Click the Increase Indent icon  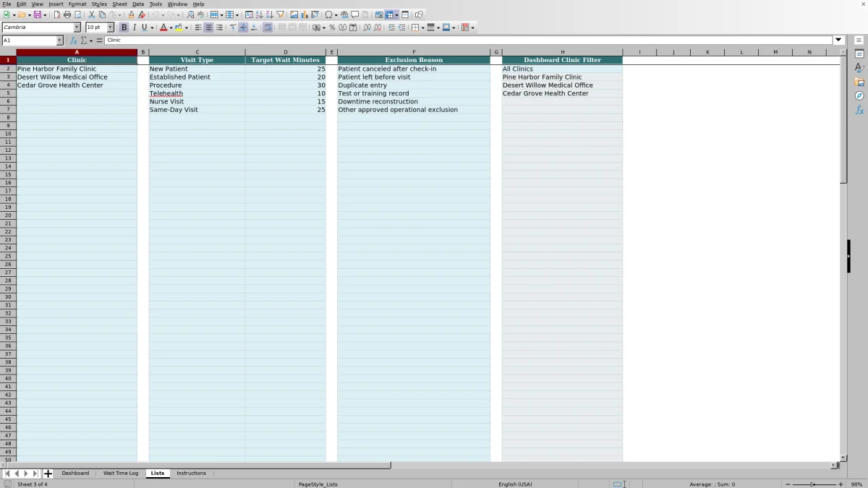pos(391,27)
